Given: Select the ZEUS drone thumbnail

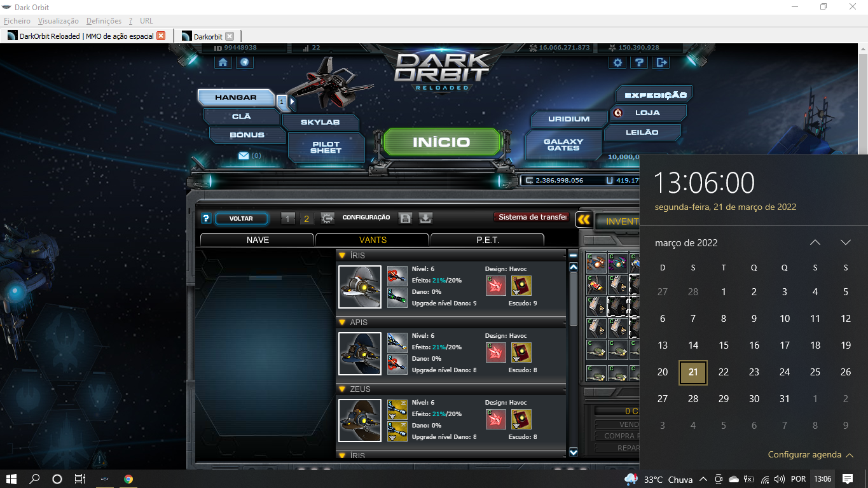Looking at the screenshot, I should click(x=360, y=421).
